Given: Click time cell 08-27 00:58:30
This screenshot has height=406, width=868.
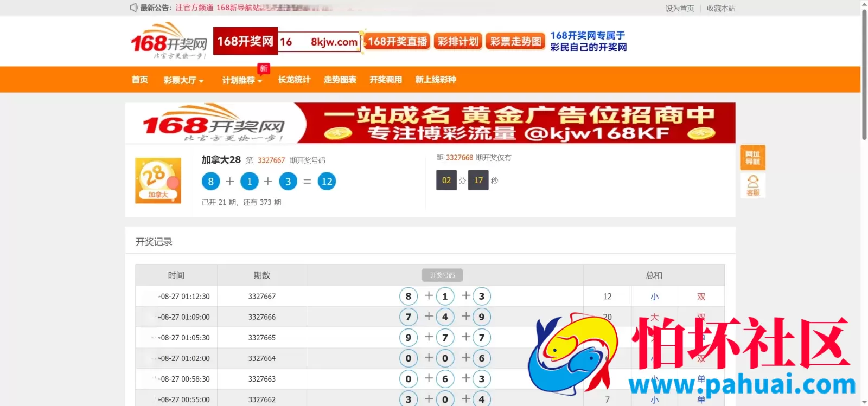Looking at the screenshot, I should (x=184, y=379).
